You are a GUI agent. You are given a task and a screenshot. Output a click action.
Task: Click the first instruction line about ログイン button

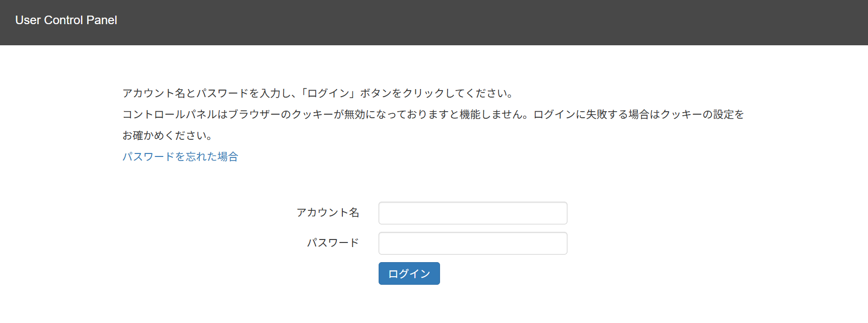[x=318, y=93]
